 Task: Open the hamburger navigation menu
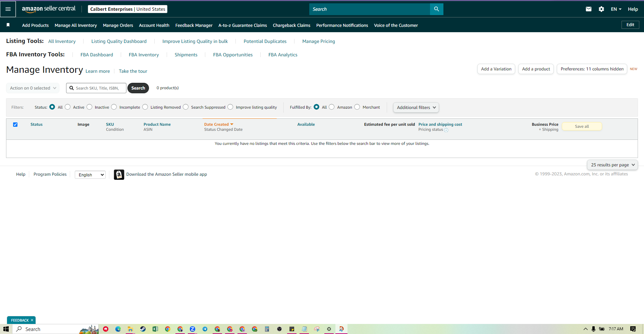pos(8,9)
